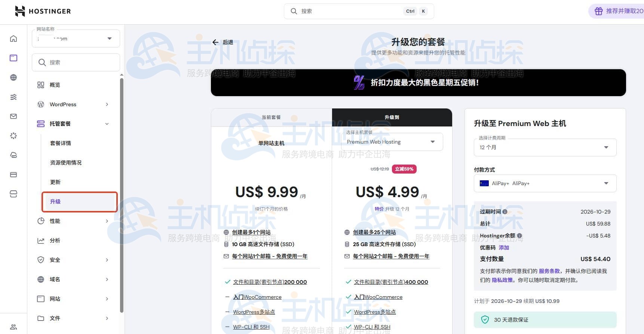Viewport: 644px width, 334px height.
Task: Click the back arrow 后退
Action: tap(223, 42)
